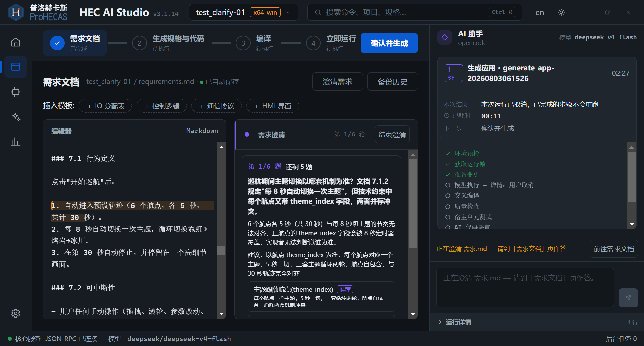Click the clarification panel scrollbar thumb

pyautogui.click(x=413, y=204)
